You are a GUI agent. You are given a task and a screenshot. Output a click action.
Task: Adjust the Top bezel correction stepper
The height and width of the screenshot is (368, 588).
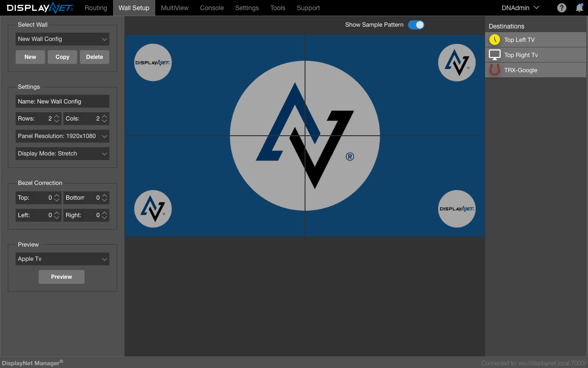click(x=57, y=198)
